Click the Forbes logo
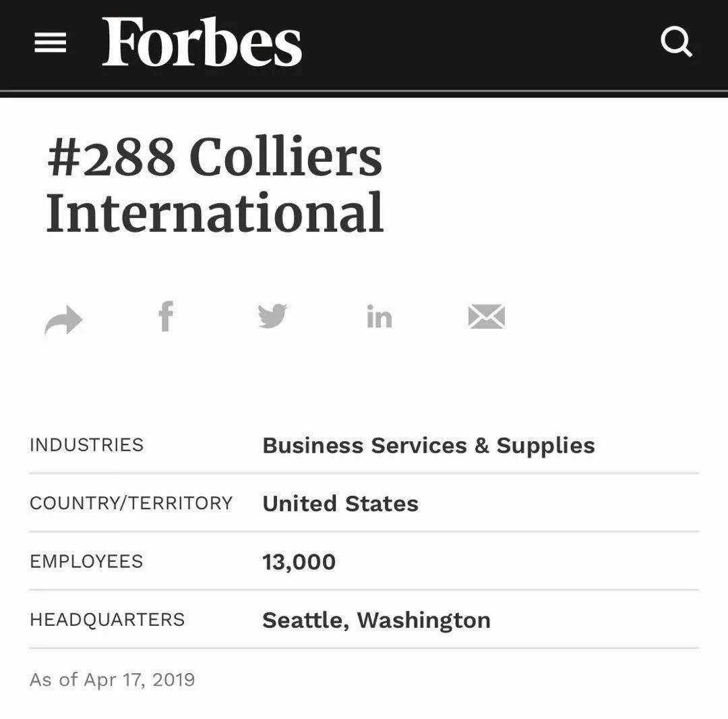Image resolution: width=728 pixels, height=719 pixels. [x=202, y=42]
